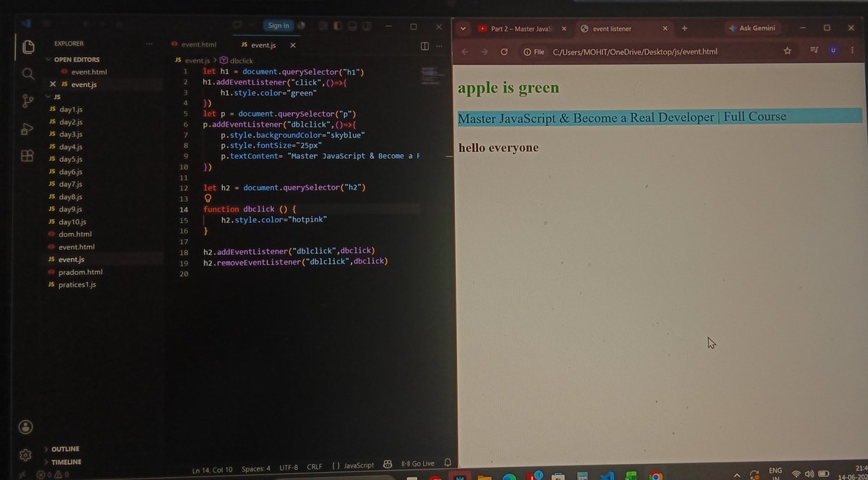Switch to the 'Part 2 – Master JavaS' YouTube tab
Screen dimensions: 868x480
point(515,29)
